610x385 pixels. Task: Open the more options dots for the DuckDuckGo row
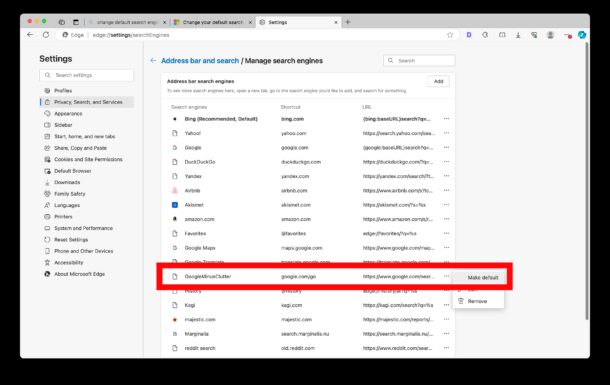coord(446,162)
